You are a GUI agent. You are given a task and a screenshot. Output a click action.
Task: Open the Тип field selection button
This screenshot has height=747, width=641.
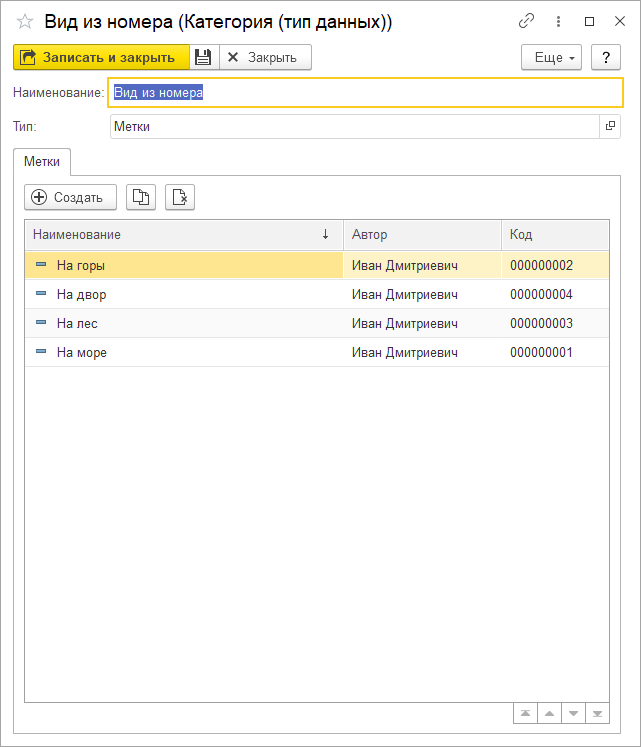pos(610,127)
